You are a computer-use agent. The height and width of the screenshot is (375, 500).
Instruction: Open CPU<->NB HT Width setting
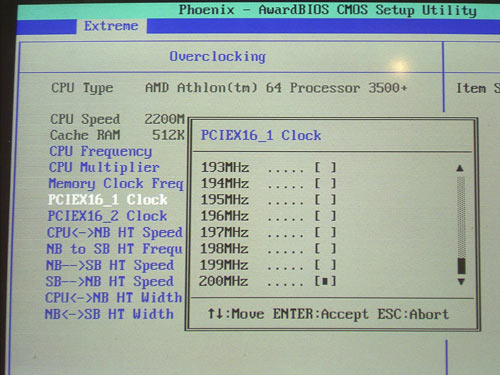pyautogui.click(x=114, y=298)
